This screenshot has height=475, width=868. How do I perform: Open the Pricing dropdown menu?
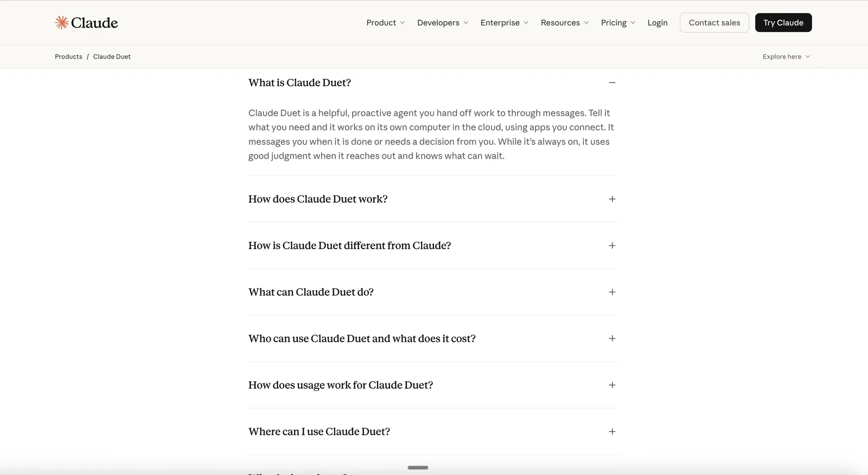click(618, 23)
